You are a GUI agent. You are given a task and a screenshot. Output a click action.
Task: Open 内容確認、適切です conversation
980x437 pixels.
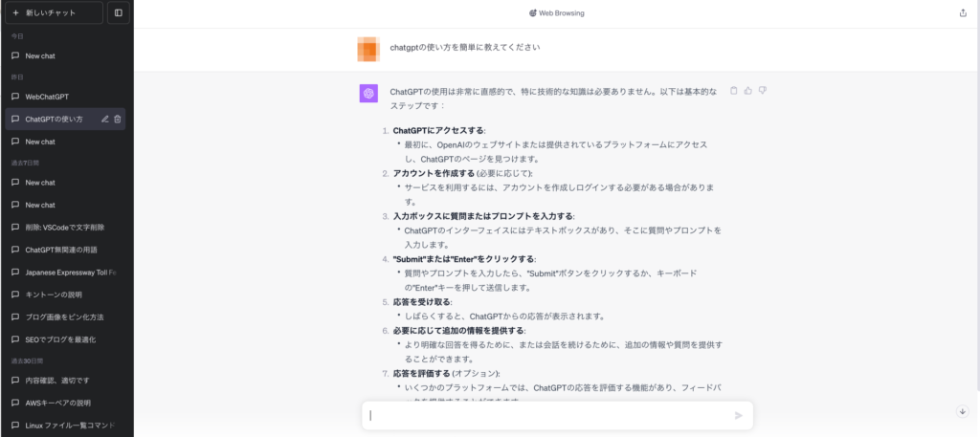tap(65, 381)
